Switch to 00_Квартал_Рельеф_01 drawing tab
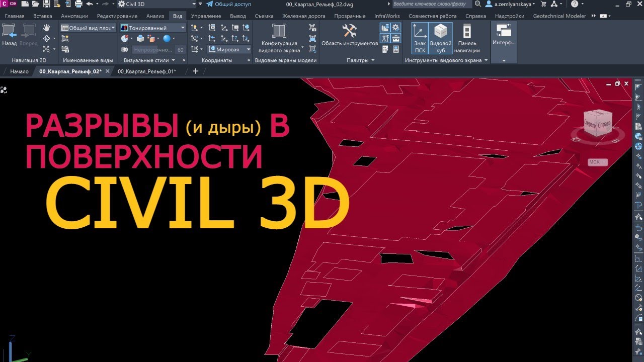The width and height of the screenshot is (644, 362). 146,71
